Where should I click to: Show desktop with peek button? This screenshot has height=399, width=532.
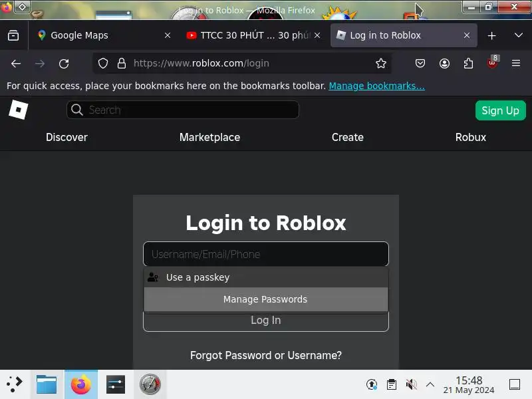click(x=515, y=384)
